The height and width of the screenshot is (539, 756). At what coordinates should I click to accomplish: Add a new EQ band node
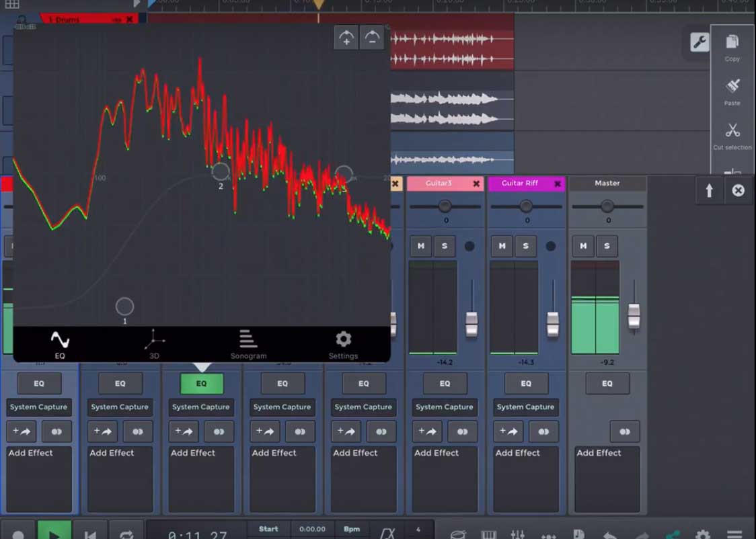(x=346, y=38)
